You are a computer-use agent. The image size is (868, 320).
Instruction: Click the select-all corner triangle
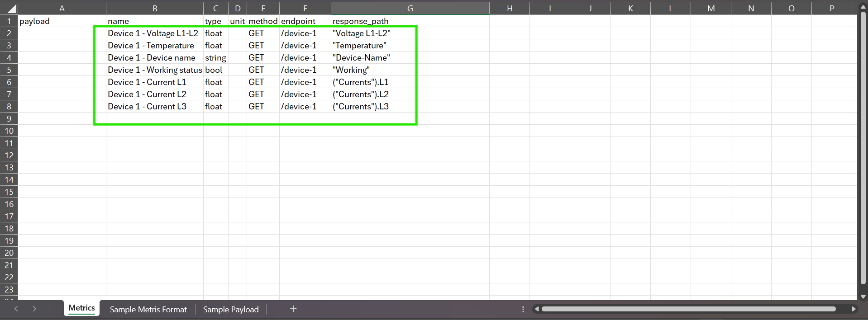click(x=11, y=9)
